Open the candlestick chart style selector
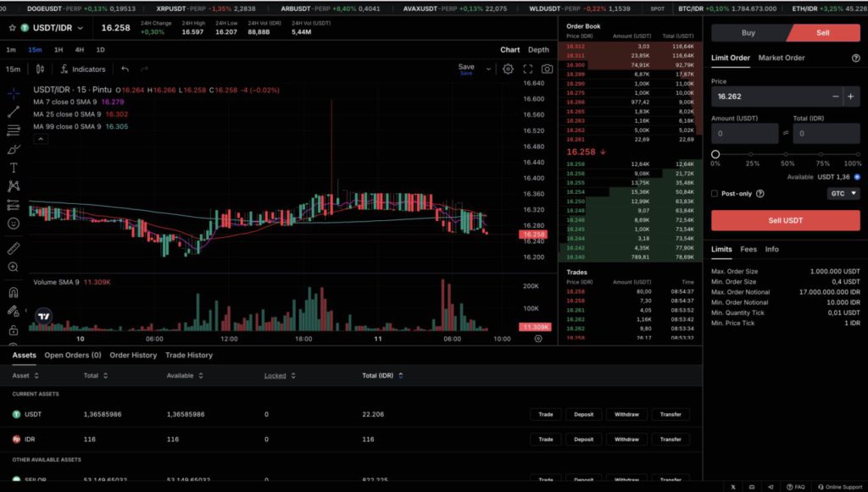The height and width of the screenshot is (492, 868). click(40, 69)
